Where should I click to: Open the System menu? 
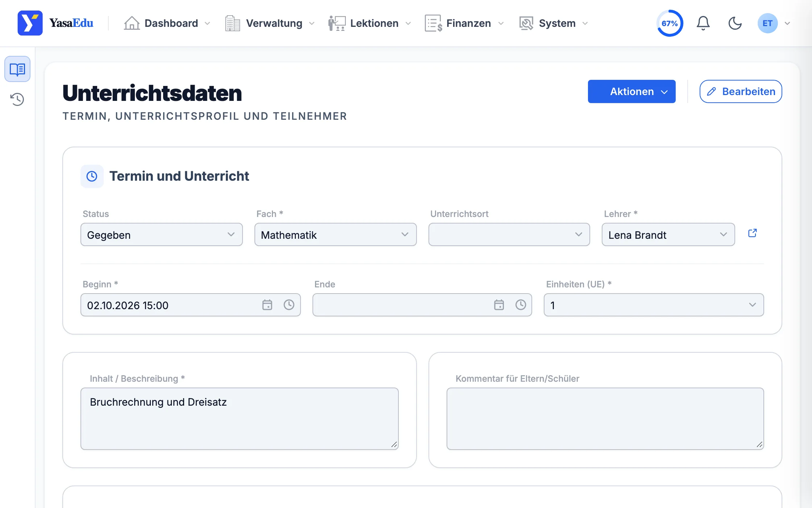point(554,23)
